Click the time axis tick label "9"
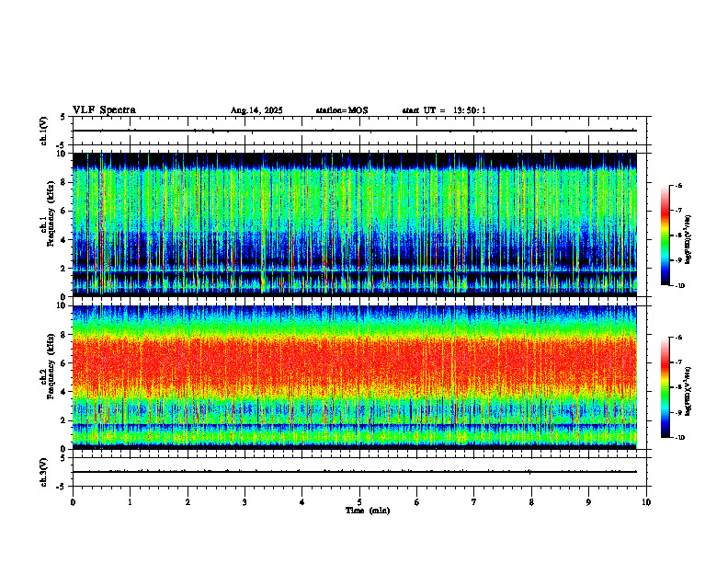The width and height of the screenshot is (728, 563). pyautogui.click(x=588, y=502)
